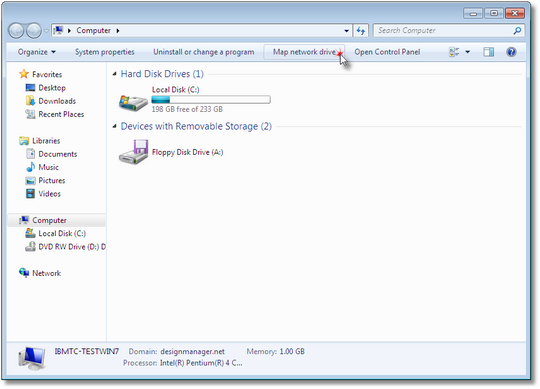Image resolution: width=540 pixels, height=389 pixels.
Task: Click the Forward navigation arrow button
Action: 34,31
